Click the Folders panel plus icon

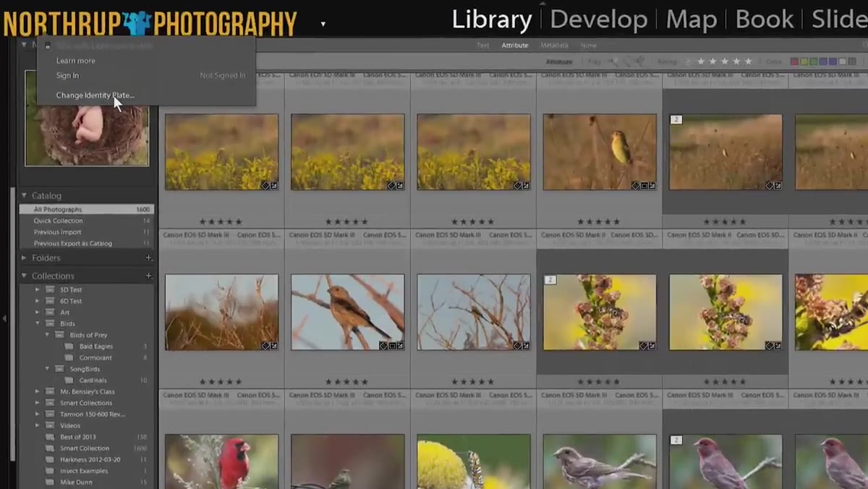click(148, 258)
